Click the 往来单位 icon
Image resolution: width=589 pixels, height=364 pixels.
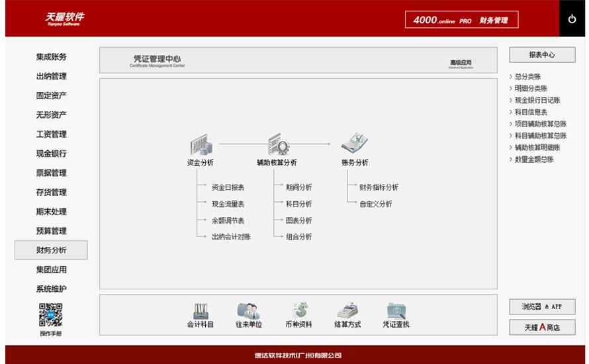click(x=248, y=312)
